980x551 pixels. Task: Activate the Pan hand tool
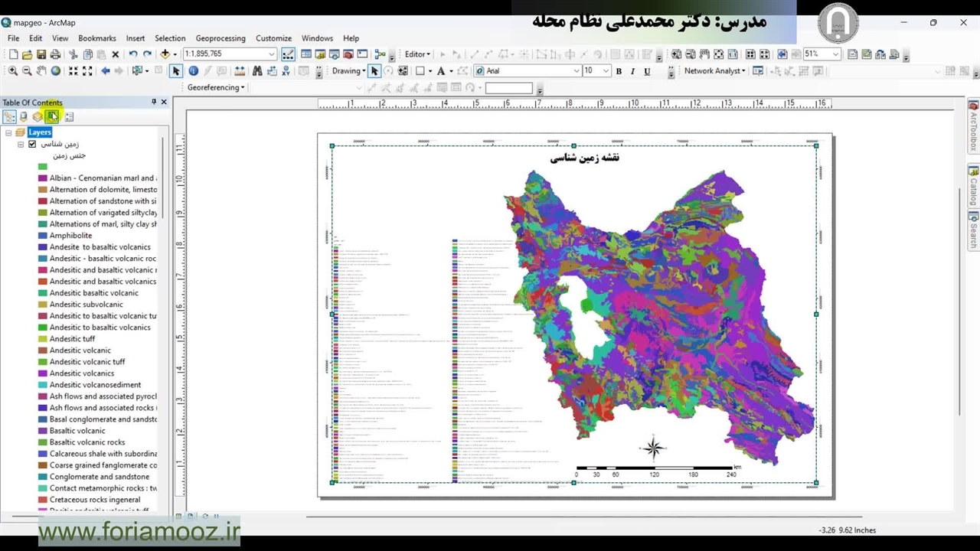pos(41,71)
